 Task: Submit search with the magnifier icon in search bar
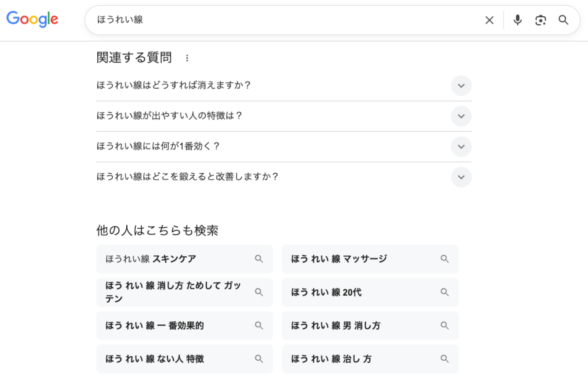[564, 20]
